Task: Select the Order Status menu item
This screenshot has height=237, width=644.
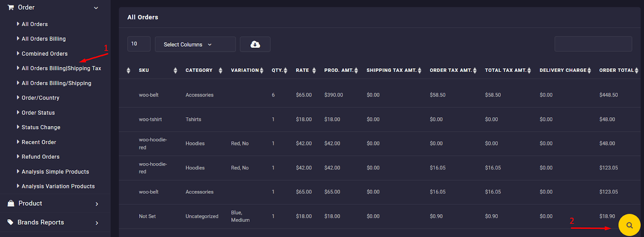Action: [38, 112]
